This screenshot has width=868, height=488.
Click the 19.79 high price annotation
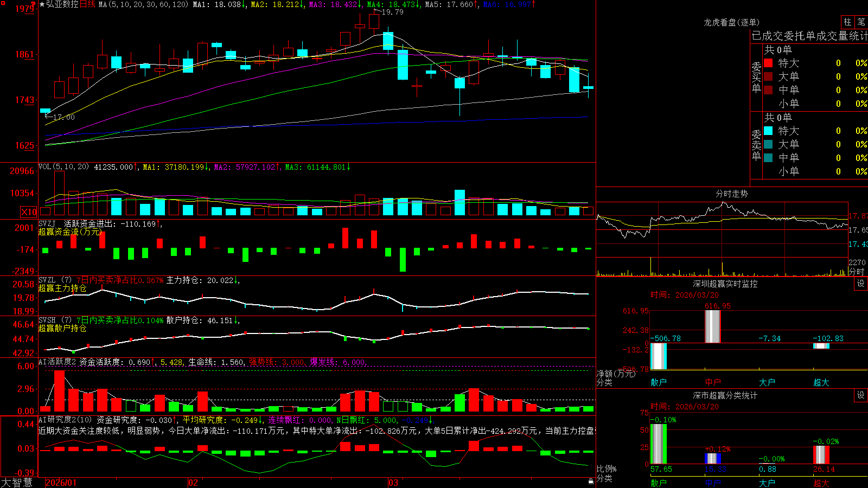coord(392,12)
